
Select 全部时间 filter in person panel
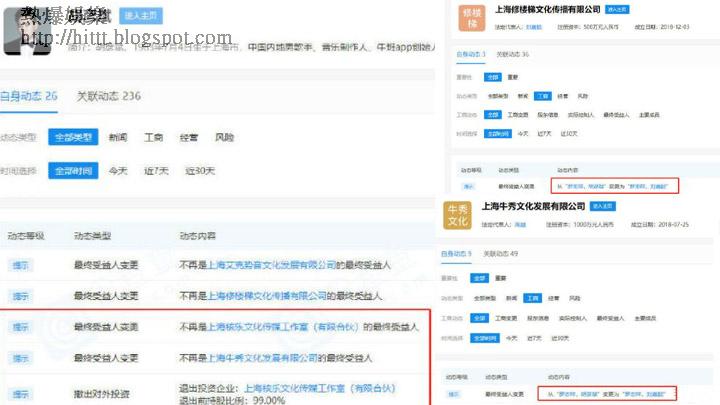tap(73, 171)
